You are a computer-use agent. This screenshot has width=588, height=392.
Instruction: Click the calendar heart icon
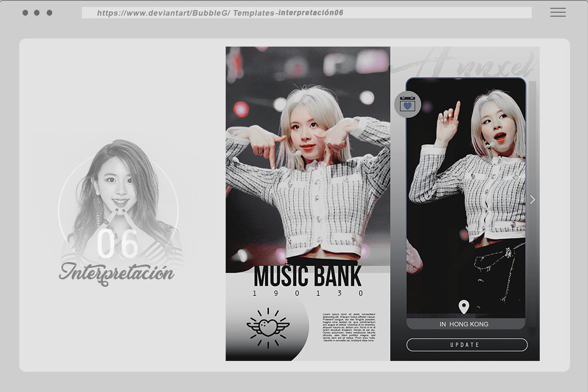tap(408, 104)
